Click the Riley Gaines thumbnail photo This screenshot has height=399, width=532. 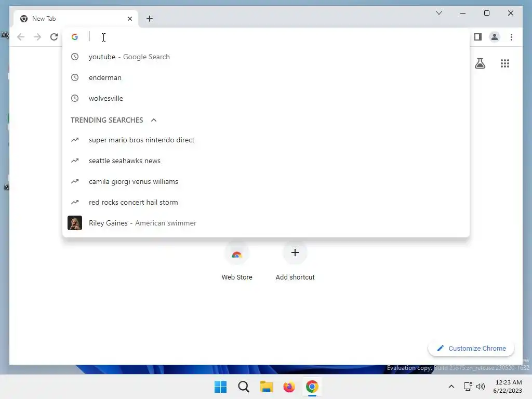[x=75, y=223]
